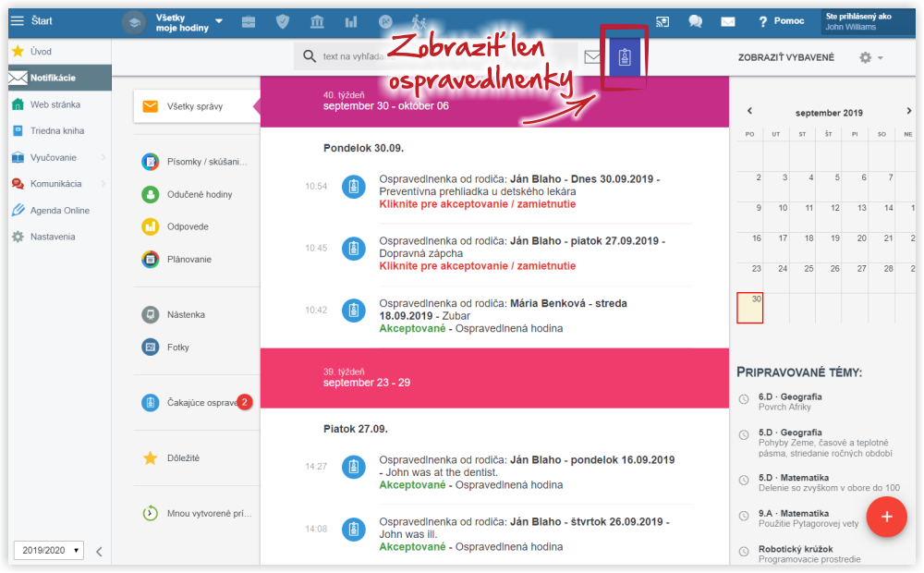Open Agenda Online in the sidebar
This screenshot has height=573, width=924.
click(59, 210)
